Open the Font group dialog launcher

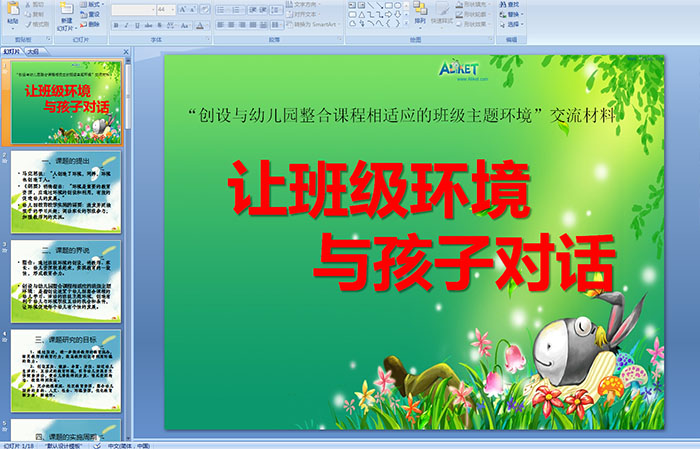[208, 40]
